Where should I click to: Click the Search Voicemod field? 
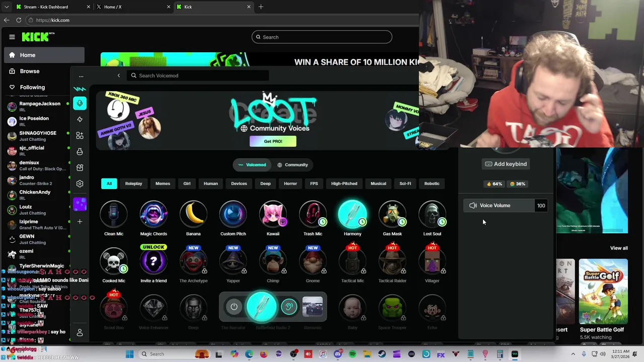pos(198,75)
